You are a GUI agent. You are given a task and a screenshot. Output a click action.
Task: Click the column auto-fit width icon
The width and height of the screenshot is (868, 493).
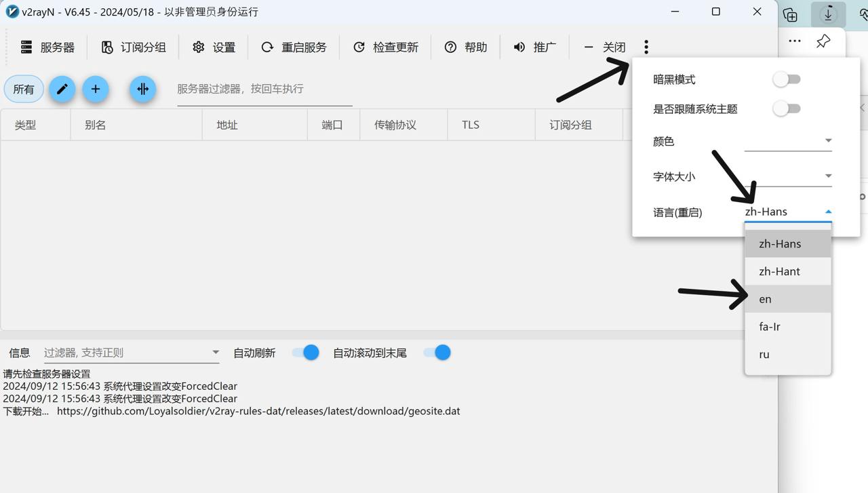tap(142, 89)
